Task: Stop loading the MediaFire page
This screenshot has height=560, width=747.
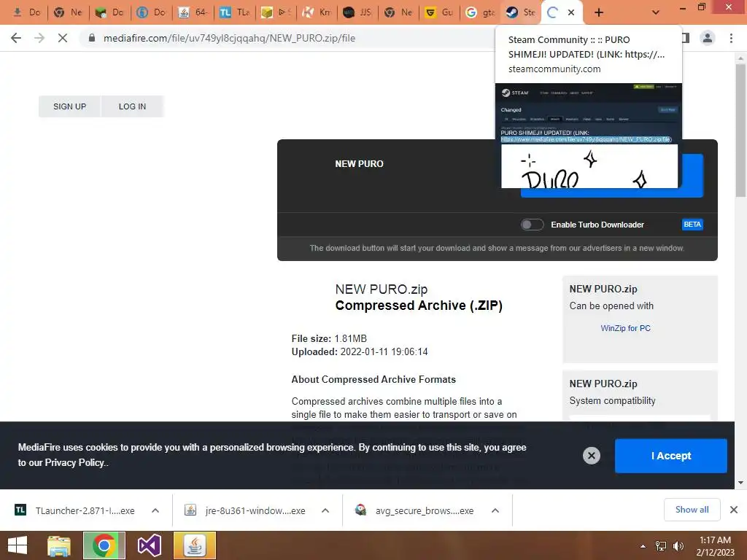Action: click(x=63, y=38)
